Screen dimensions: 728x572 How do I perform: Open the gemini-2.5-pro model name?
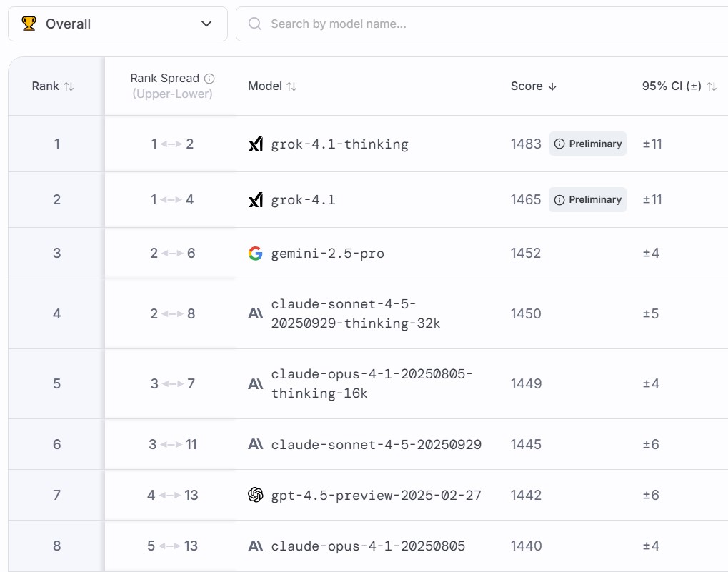click(327, 254)
